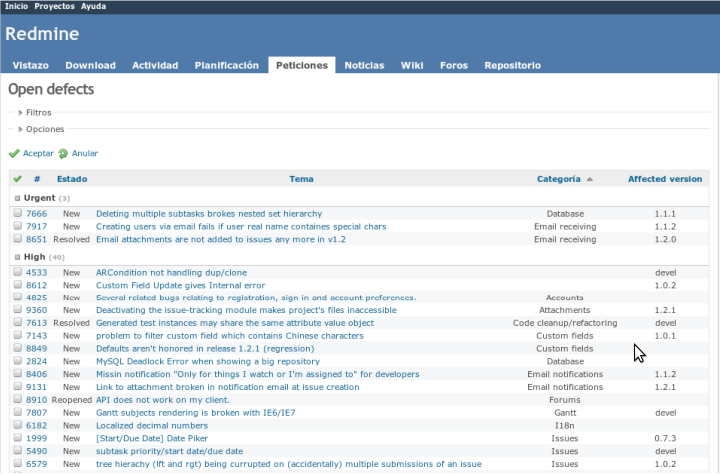Open the Ayuda top menu item
The image size is (720, 475).
point(93,6)
